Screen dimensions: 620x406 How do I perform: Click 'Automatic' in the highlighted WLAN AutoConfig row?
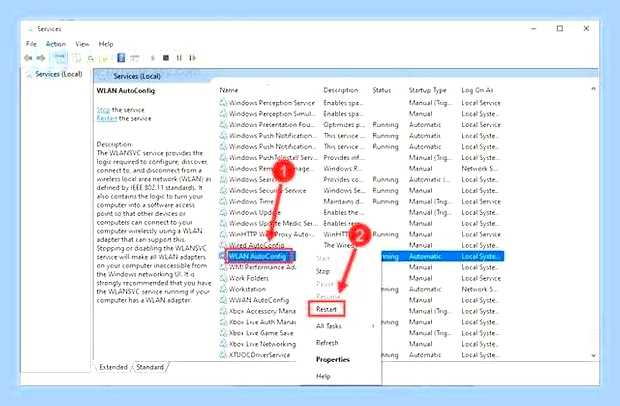[x=425, y=256]
